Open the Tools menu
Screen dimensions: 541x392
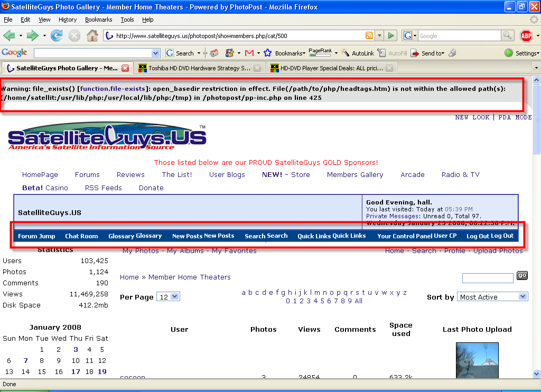(x=127, y=20)
